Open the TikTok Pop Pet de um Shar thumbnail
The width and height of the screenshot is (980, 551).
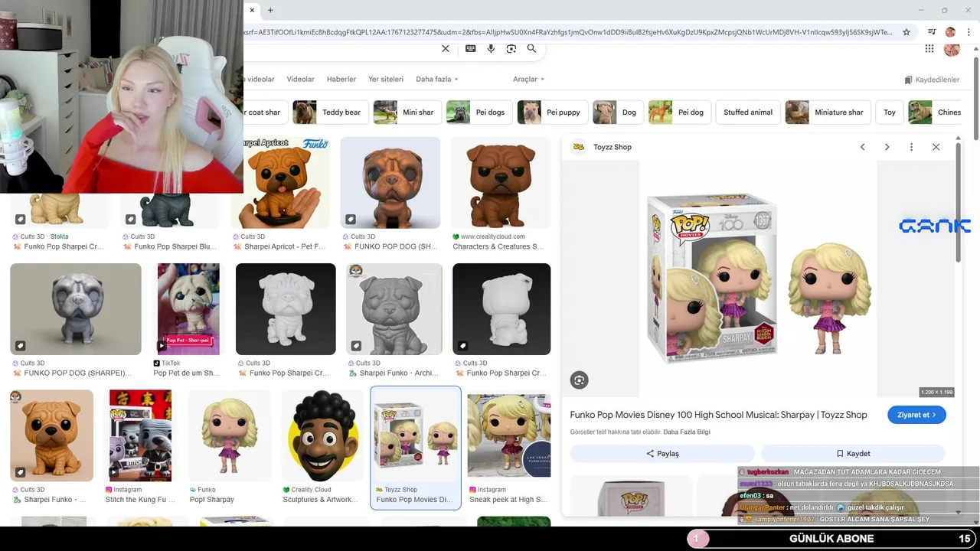click(x=188, y=309)
